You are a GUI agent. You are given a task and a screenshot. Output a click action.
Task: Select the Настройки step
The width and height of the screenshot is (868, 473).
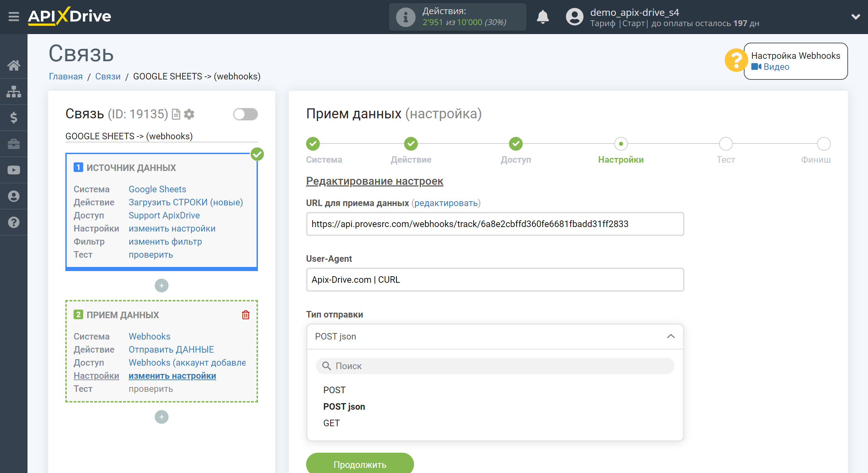pyautogui.click(x=621, y=144)
